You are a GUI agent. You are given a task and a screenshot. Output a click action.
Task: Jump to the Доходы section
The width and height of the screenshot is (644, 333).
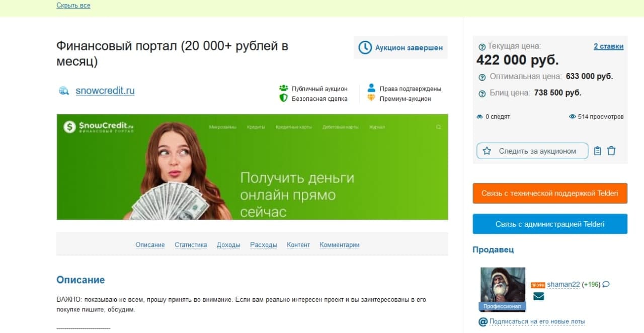[228, 245]
